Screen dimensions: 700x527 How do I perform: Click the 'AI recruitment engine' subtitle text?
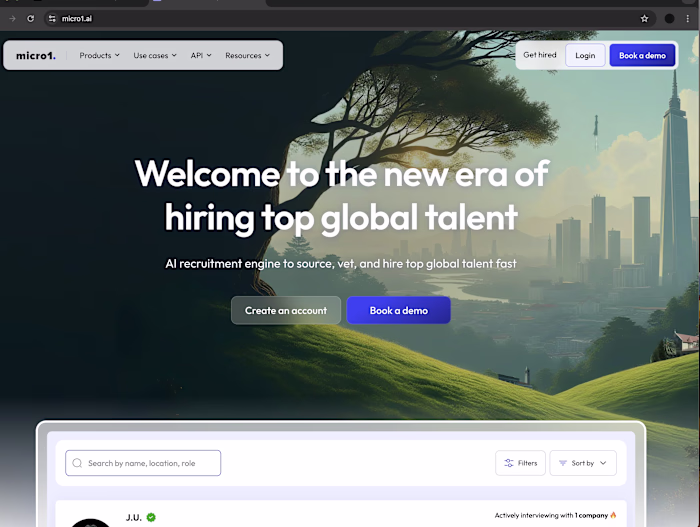point(341,264)
